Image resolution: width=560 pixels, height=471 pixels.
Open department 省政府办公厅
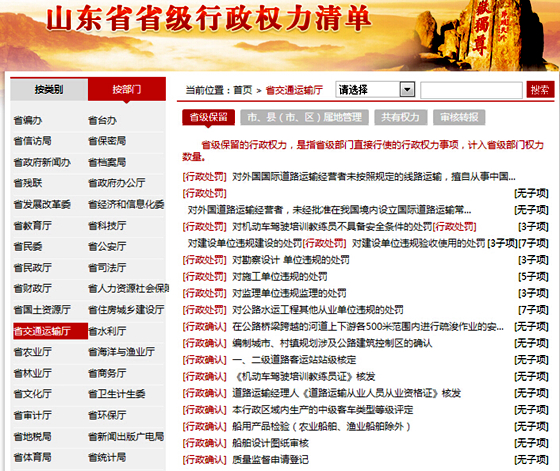click(x=116, y=183)
